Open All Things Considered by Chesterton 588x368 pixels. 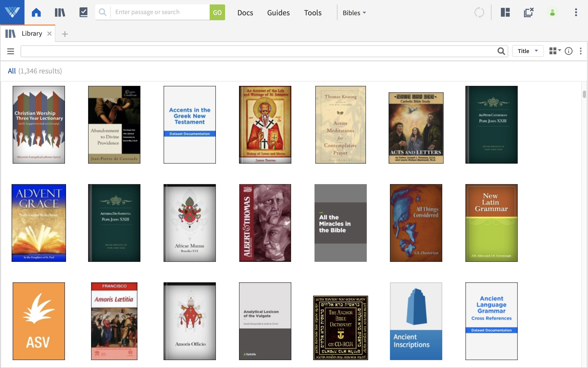tap(416, 223)
